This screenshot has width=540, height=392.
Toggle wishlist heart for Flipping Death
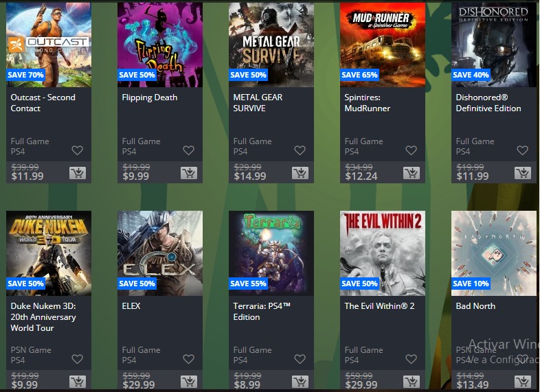188,150
